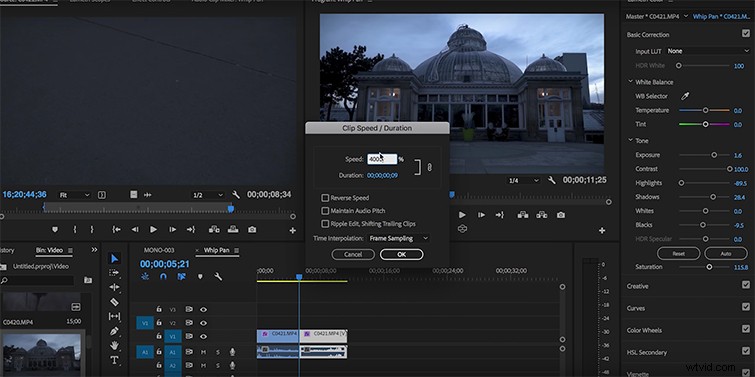
Task: Mute track A1 with M button
Action: tap(203, 352)
